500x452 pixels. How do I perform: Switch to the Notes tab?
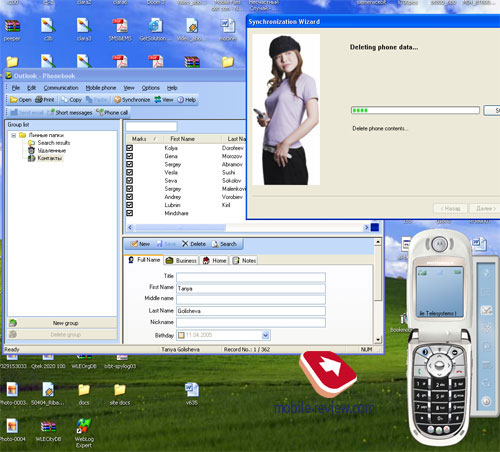pos(245,260)
